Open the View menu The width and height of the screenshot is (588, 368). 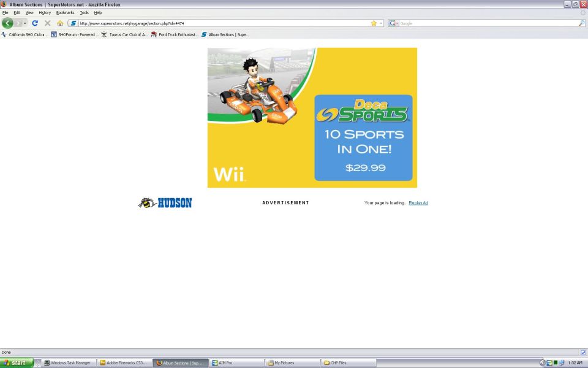point(29,12)
